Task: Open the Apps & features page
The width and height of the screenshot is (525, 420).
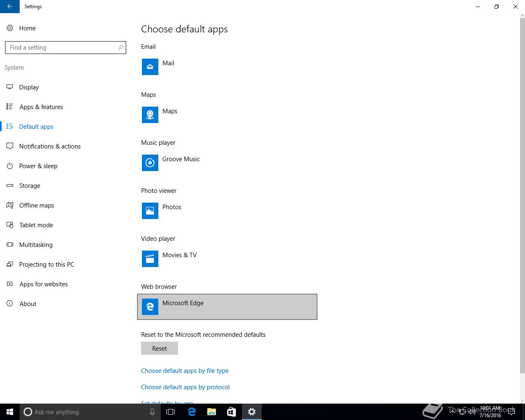Action: click(x=41, y=107)
